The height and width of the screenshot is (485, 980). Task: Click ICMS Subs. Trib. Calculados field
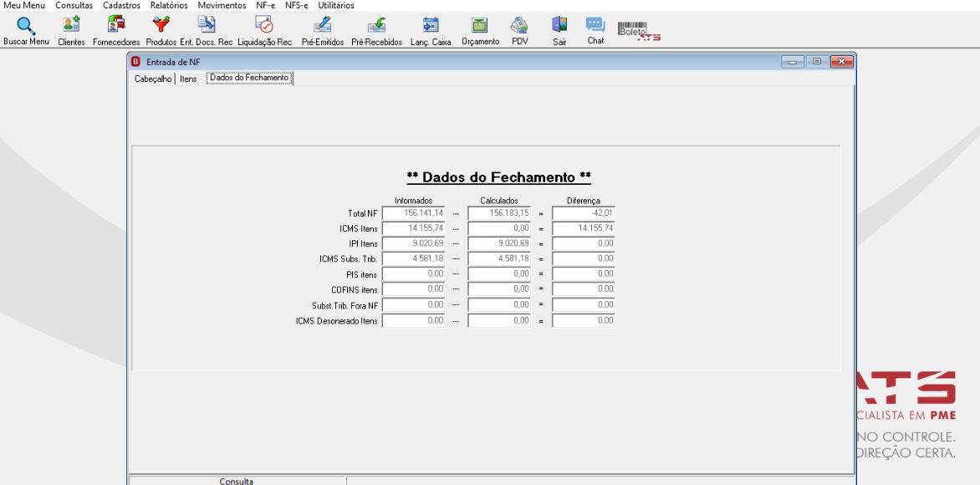[498, 258]
